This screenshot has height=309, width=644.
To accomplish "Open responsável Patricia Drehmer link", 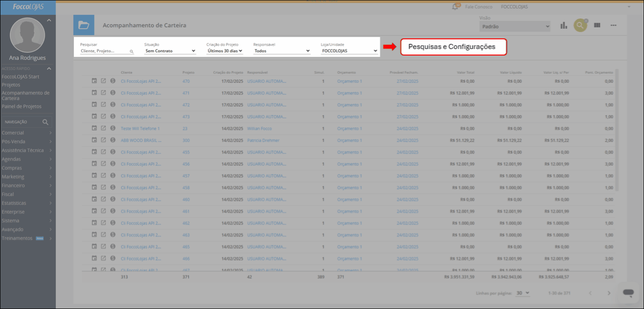I will pyautogui.click(x=263, y=141).
